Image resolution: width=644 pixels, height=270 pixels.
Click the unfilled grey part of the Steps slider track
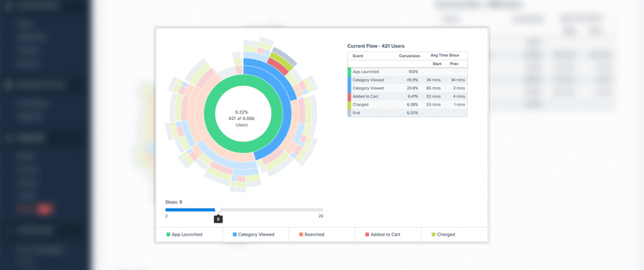click(x=272, y=210)
